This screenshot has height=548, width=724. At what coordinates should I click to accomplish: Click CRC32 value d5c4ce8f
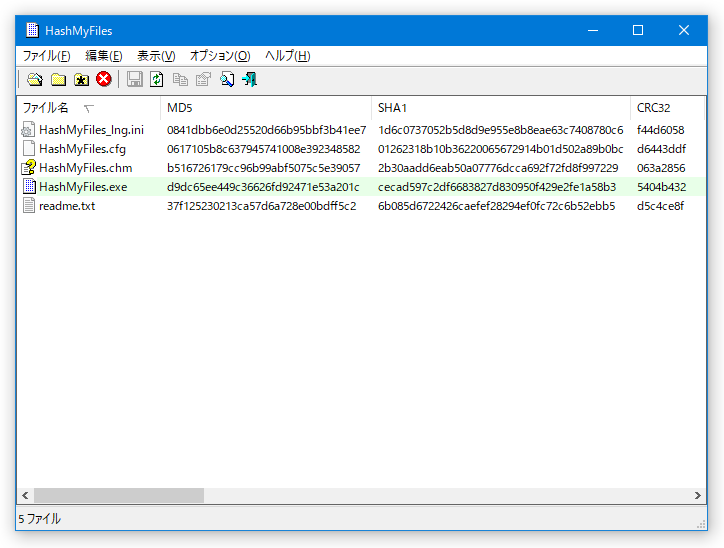[x=660, y=206]
